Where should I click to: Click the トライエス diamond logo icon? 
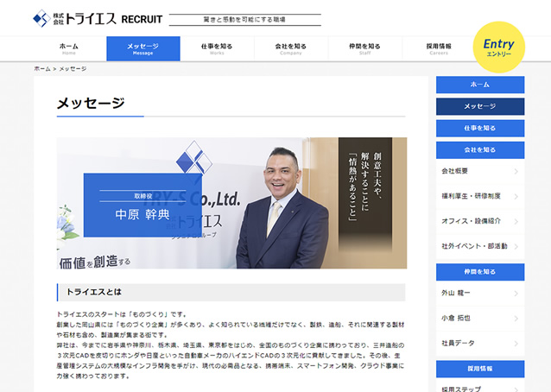point(41,18)
